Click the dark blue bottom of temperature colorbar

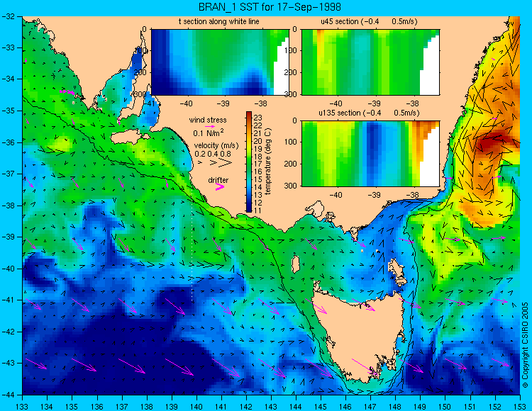pyautogui.click(x=249, y=209)
